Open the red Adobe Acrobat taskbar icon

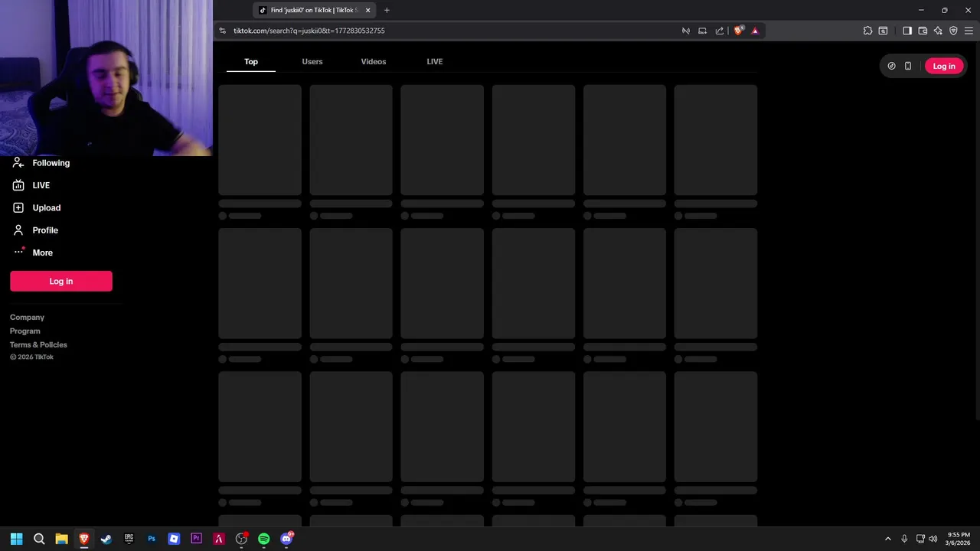pos(219,539)
